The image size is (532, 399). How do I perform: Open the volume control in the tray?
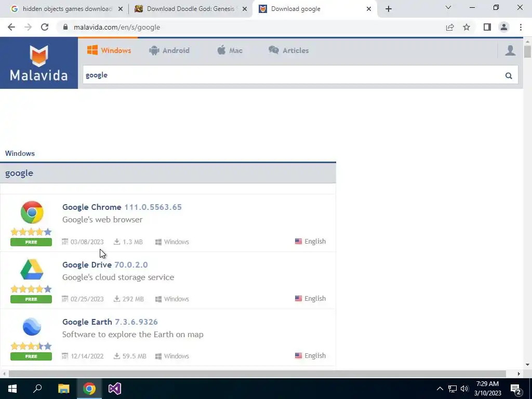pos(464,389)
